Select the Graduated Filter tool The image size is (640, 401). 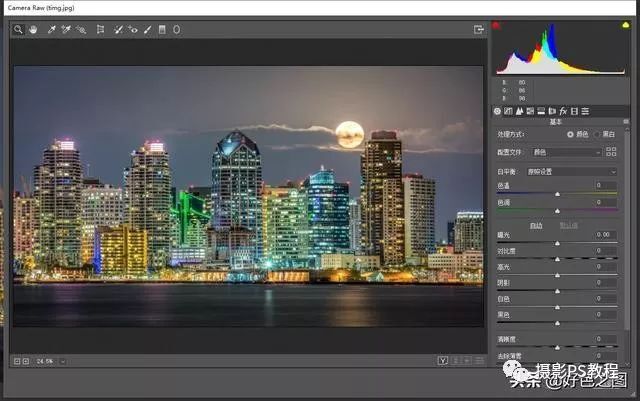(162, 30)
